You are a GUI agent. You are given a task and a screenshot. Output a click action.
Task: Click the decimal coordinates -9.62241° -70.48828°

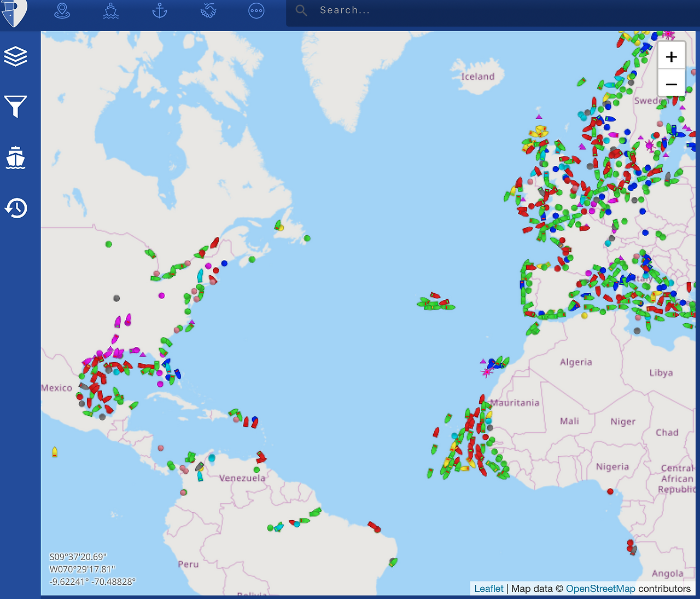92,581
